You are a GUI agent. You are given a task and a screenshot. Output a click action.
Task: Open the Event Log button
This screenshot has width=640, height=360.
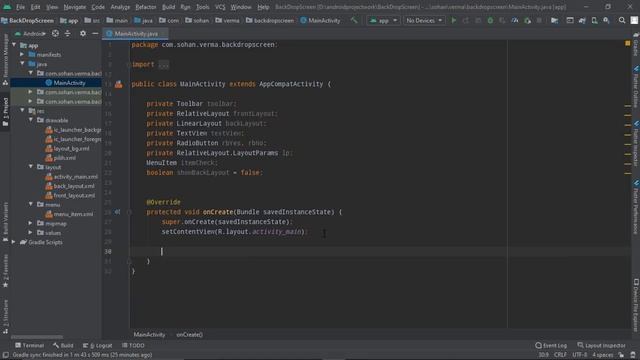551,345
